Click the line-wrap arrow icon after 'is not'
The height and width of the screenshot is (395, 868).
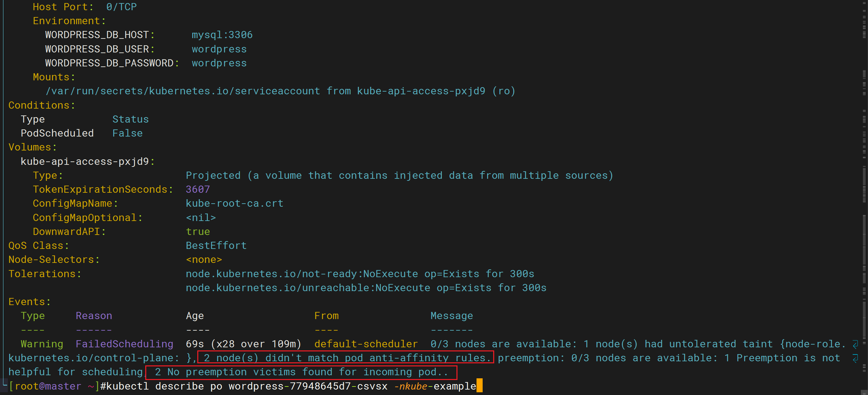coord(855,359)
